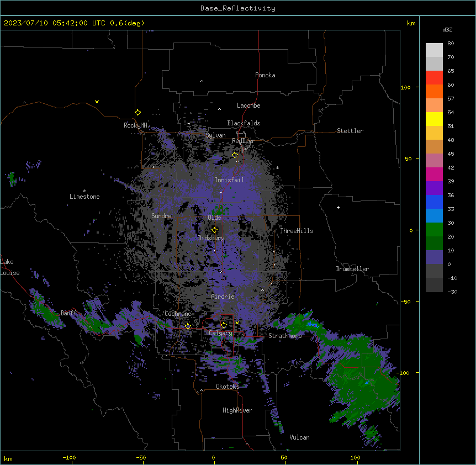Click the Didsbury label
Viewport: 476px width, 465px height.
tap(211, 238)
